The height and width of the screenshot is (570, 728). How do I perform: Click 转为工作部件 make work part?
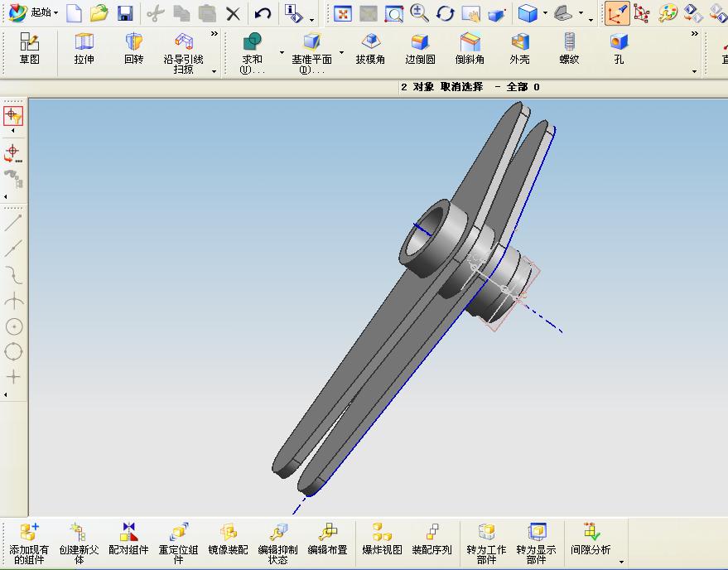point(486,543)
